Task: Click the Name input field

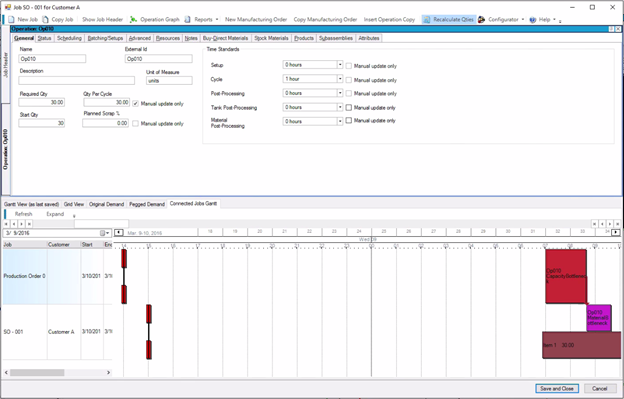Action: click(x=52, y=59)
